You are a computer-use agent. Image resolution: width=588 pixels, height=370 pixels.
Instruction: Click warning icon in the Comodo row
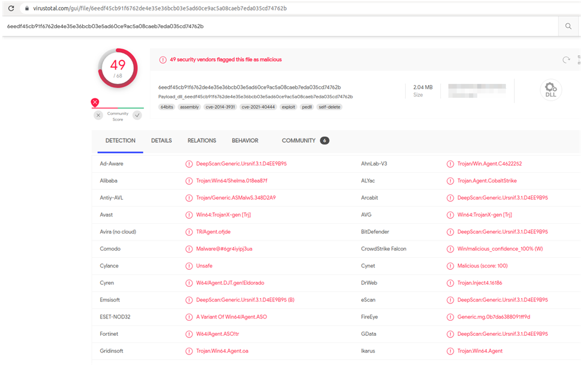189,249
